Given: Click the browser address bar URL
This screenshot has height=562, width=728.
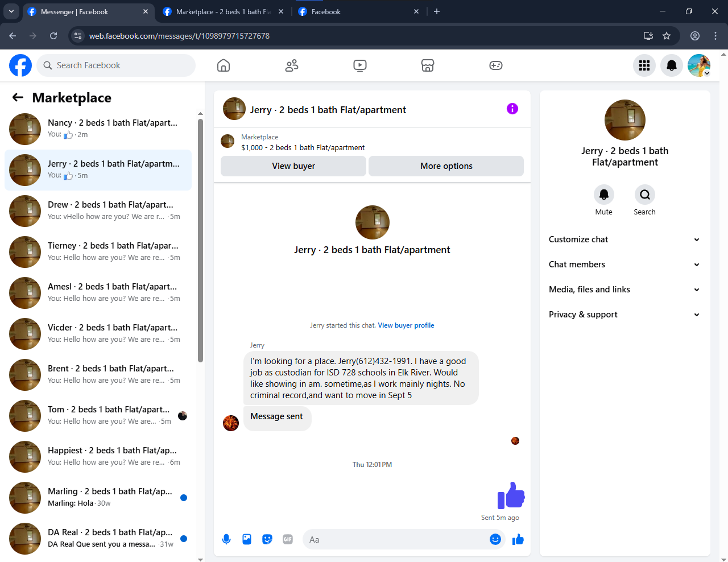Looking at the screenshot, I should 179,36.
